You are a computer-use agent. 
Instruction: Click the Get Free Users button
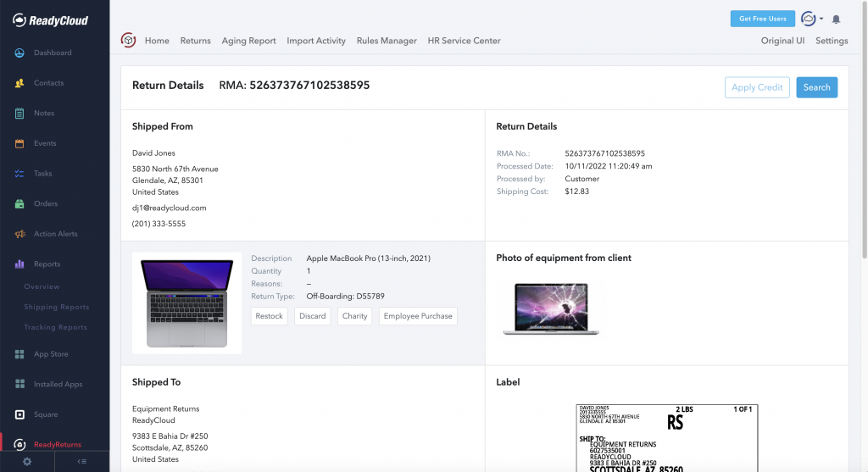pyautogui.click(x=762, y=19)
